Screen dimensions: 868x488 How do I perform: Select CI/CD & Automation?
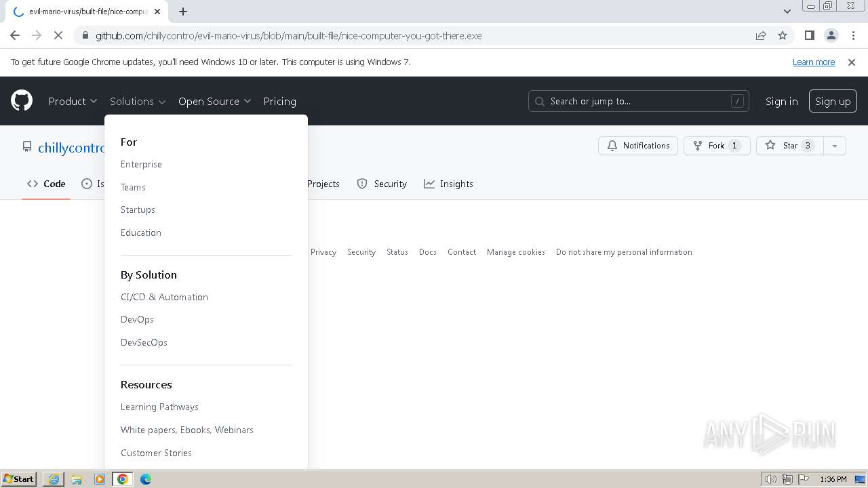tap(164, 297)
